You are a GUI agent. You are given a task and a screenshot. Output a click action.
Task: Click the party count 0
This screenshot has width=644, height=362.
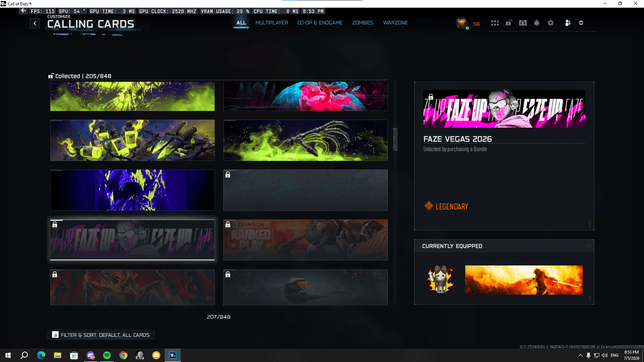click(581, 23)
